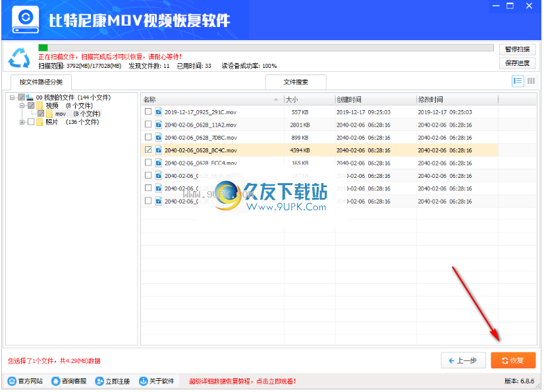This screenshot has width=546, height=392.
Task: Open 咨询客服 chat icon
Action: tap(56, 381)
